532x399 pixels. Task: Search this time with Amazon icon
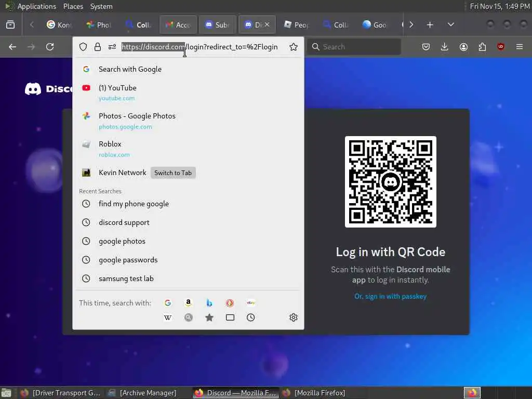click(x=188, y=303)
